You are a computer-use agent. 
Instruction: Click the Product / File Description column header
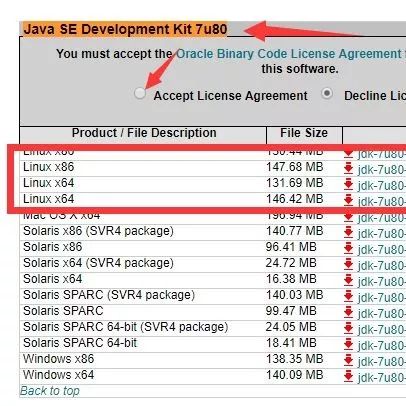click(x=144, y=133)
